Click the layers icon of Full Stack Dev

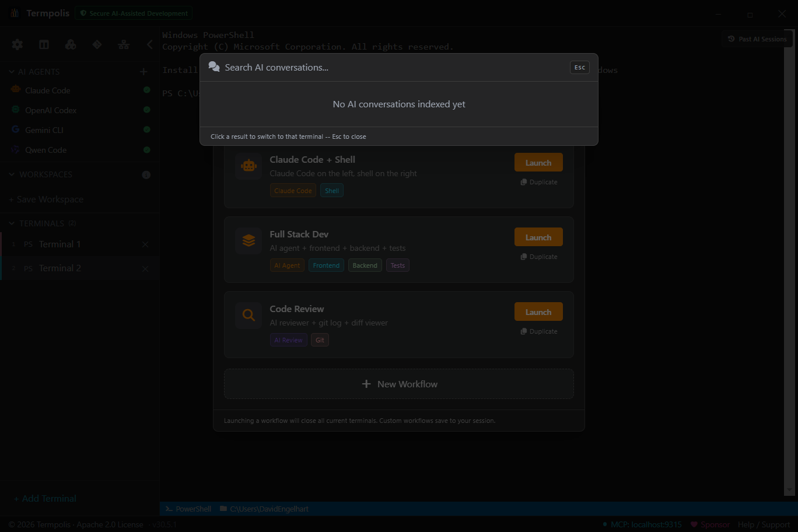[249, 240]
